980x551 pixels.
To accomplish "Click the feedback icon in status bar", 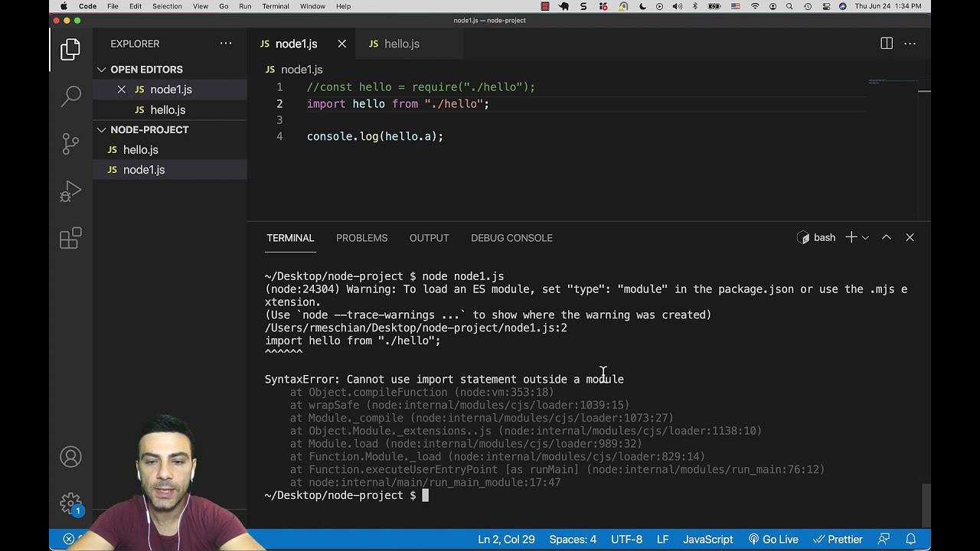I will click(884, 539).
